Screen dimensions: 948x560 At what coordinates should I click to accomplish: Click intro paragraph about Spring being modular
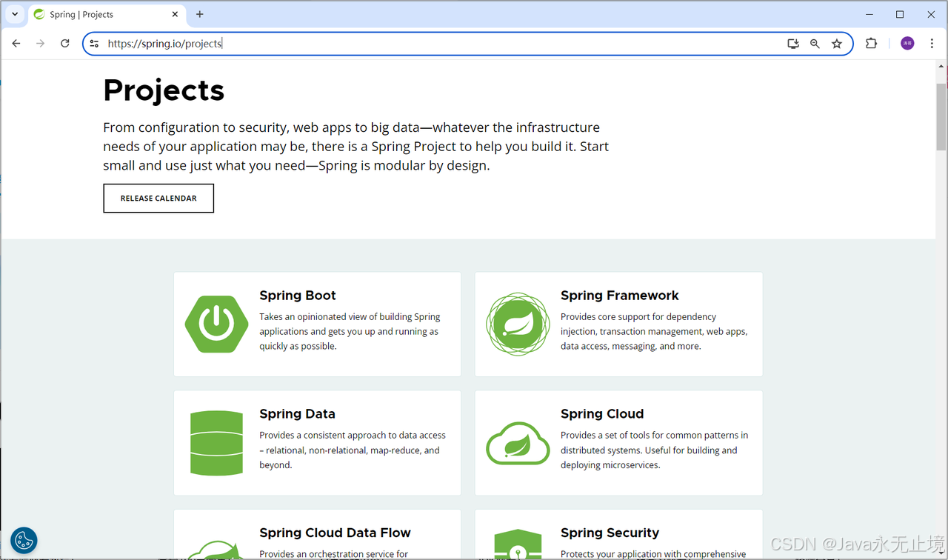tap(355, 147)
